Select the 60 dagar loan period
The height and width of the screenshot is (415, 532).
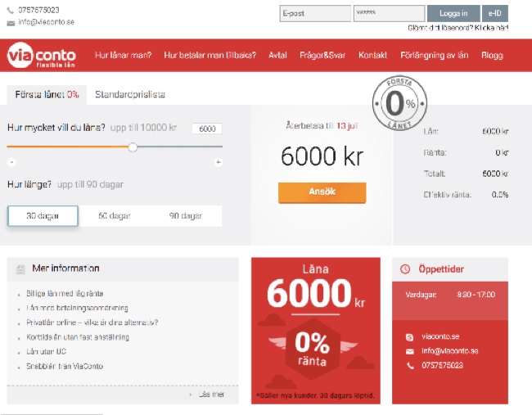115,216
